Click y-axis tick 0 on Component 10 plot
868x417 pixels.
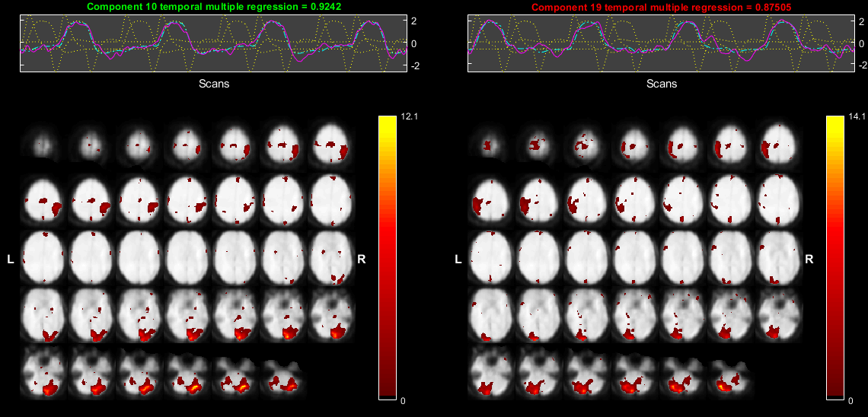[x=414, y=43]
